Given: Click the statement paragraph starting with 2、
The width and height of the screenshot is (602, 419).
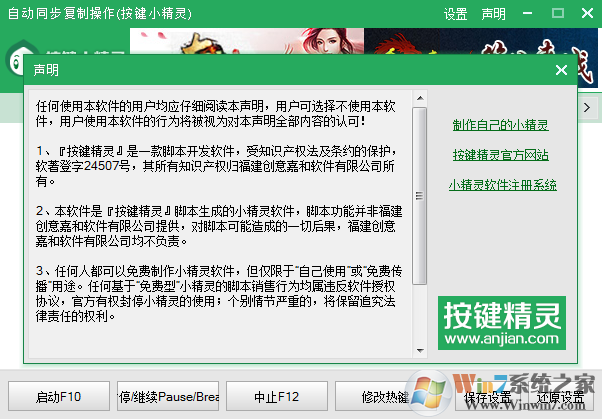Looking at the screenshot, I should pyautogui.click(x=219, y=226).
